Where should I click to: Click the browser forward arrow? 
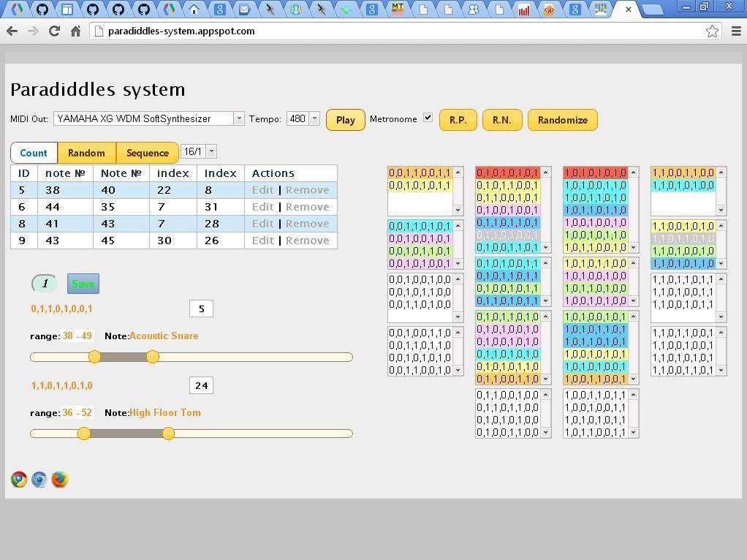click(33, 31)
